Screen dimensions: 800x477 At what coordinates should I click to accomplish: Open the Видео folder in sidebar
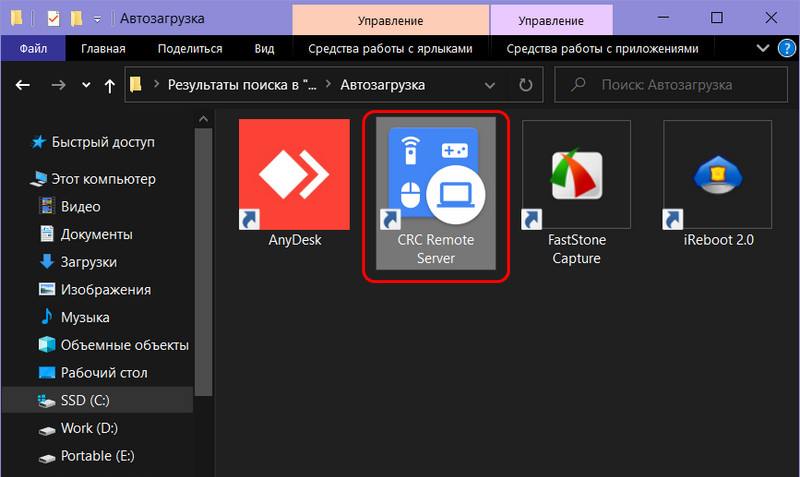tap(81, 207)
